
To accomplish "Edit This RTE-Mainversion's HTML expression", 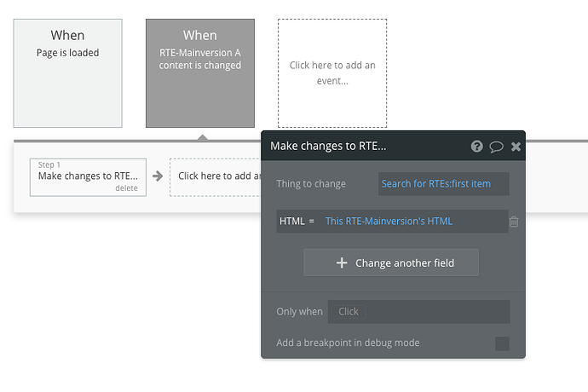I will click(x=389, y=222).
